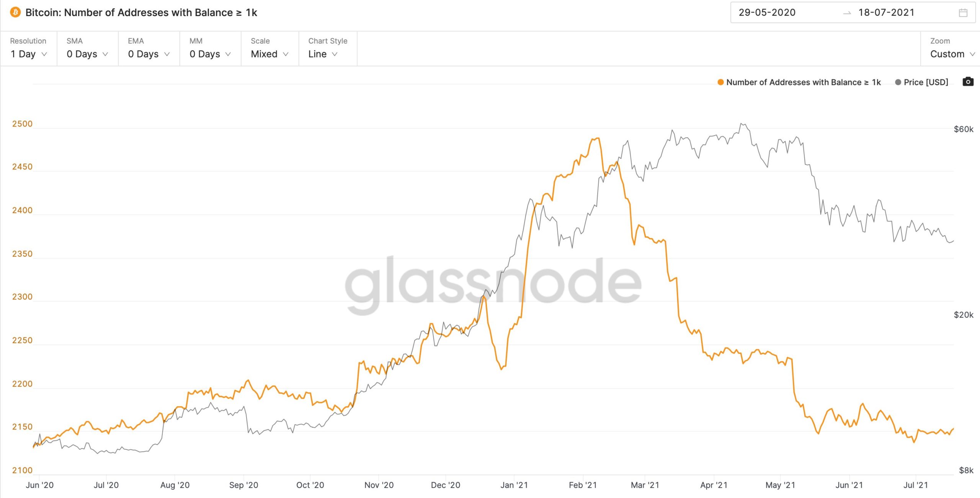The image size is (980, 498).
Task: Edit the start date 29-05-2020 field
Action: tap(767, 13)
